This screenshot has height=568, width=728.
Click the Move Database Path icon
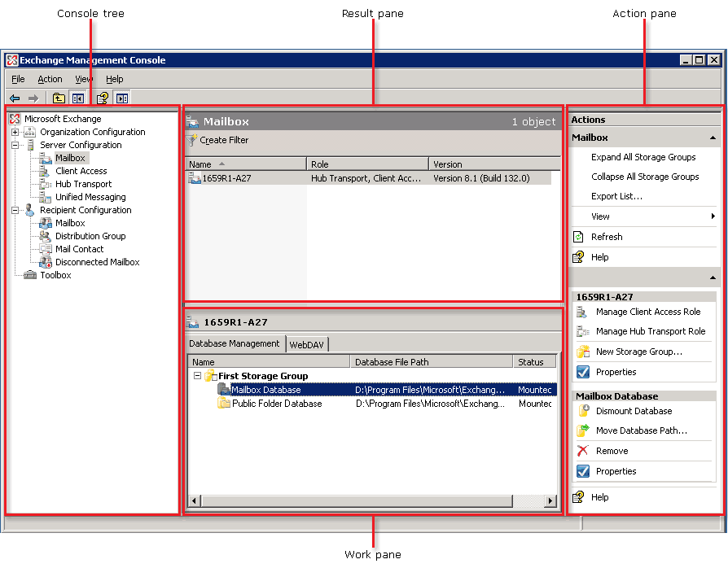[583, 431]
